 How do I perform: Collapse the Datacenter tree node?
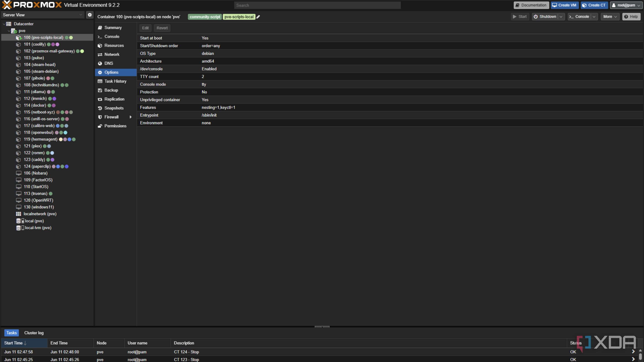[4, 24]
